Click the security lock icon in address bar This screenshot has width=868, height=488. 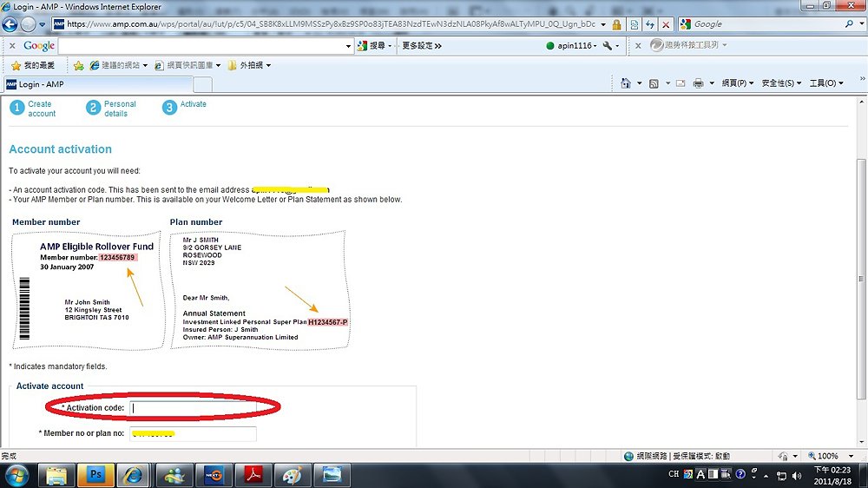616,24
